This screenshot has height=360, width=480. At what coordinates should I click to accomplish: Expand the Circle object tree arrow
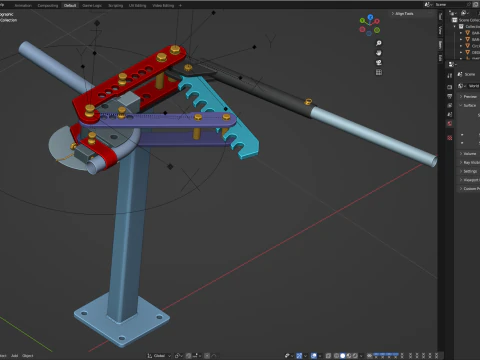click(x=461, y=46)
